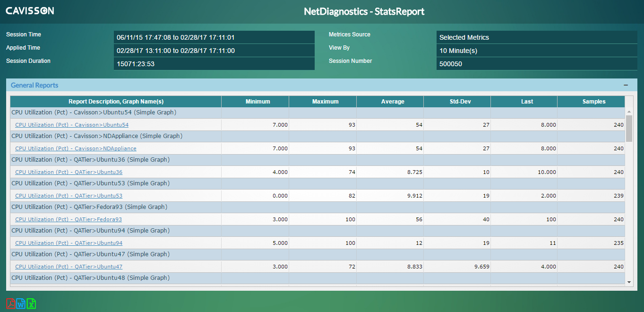Click the Report Description, Graph Name(s) column header
Viewport: 644px width, 312px height.
[116, 102]
